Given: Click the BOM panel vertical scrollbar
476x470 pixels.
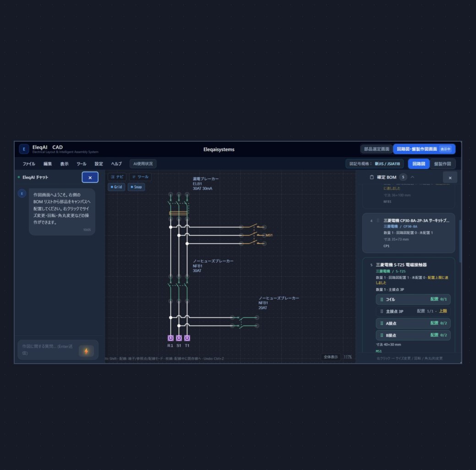Looking at the screenshot, I should pyautogui.click(x=460, y=242).
